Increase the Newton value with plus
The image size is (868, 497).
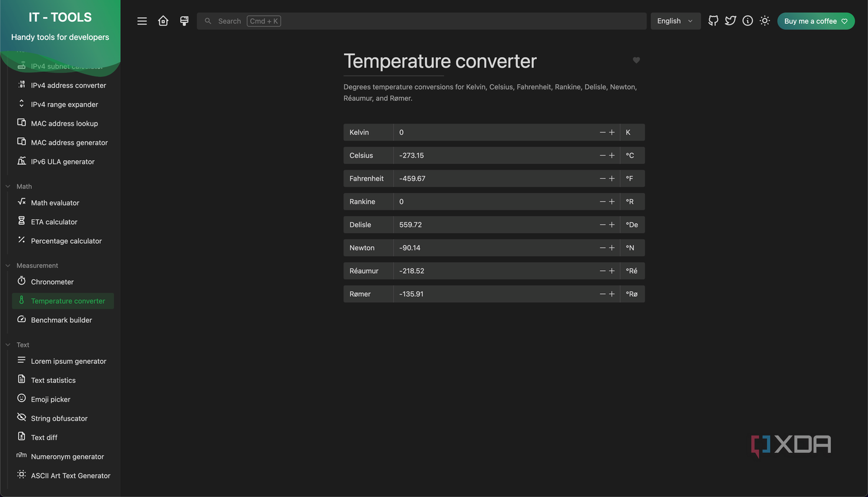612,248
